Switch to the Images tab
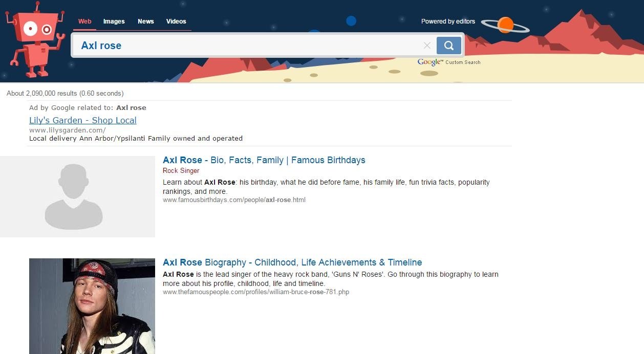 (114, 21)
